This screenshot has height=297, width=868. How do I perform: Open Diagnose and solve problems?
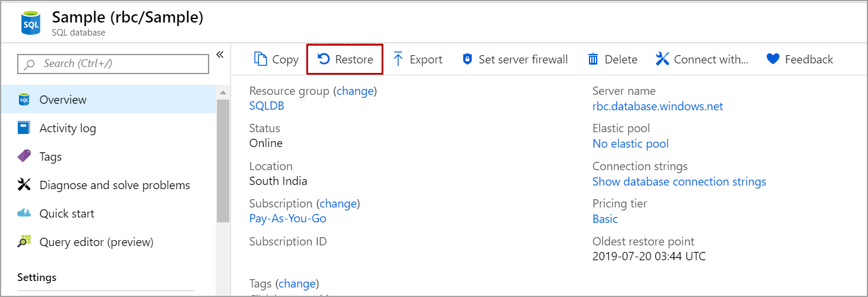coord(114,185)
